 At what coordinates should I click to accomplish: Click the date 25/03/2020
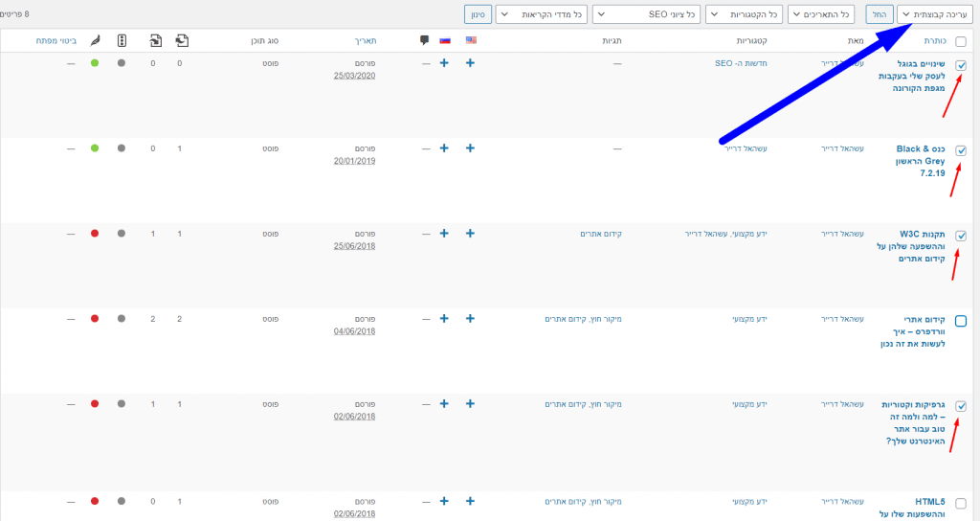point(354,76)
